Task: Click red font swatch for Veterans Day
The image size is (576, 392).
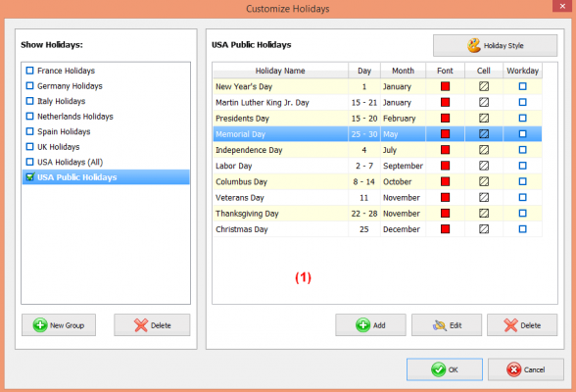Action: (x=445, y=197)
